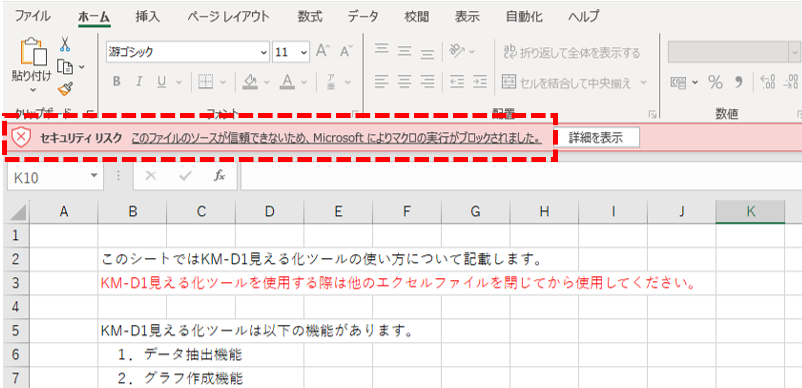Click the select all corner triangle
802x388 pixels.
[17, 212]
